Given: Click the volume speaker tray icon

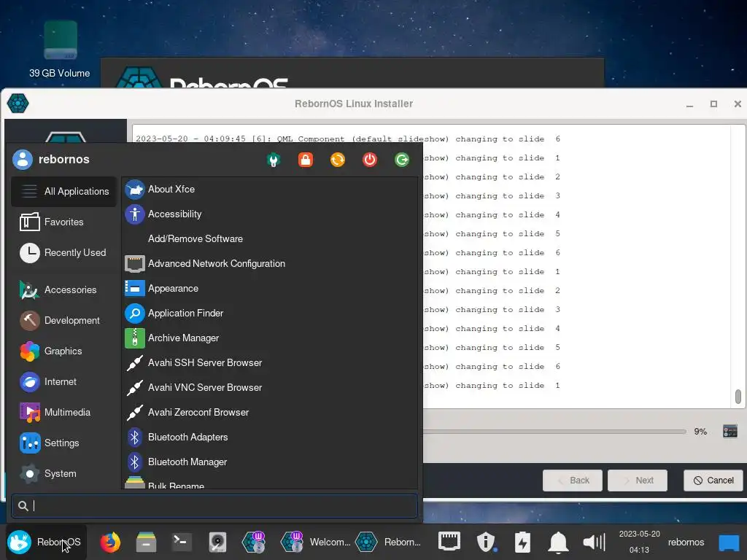Looking at the screenshot, I should (594, 542).
